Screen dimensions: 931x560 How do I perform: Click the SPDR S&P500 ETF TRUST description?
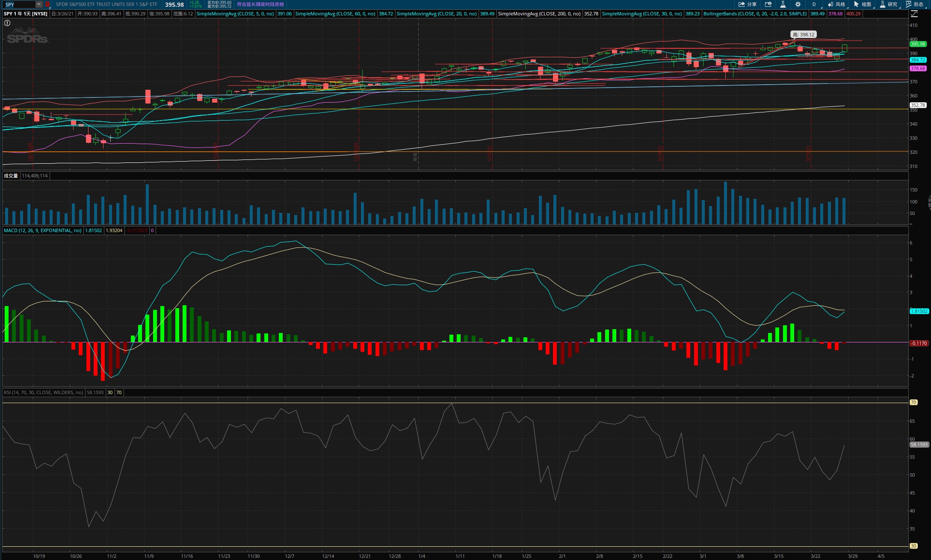tap(106, 4)
